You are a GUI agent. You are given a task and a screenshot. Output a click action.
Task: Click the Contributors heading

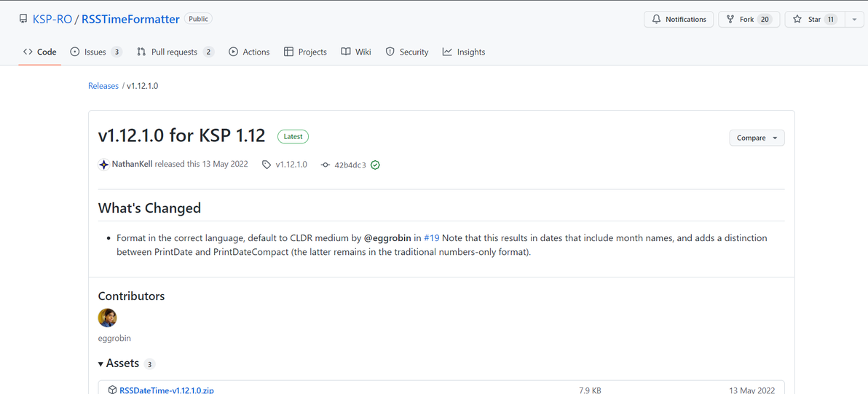[x=131, y=296]
